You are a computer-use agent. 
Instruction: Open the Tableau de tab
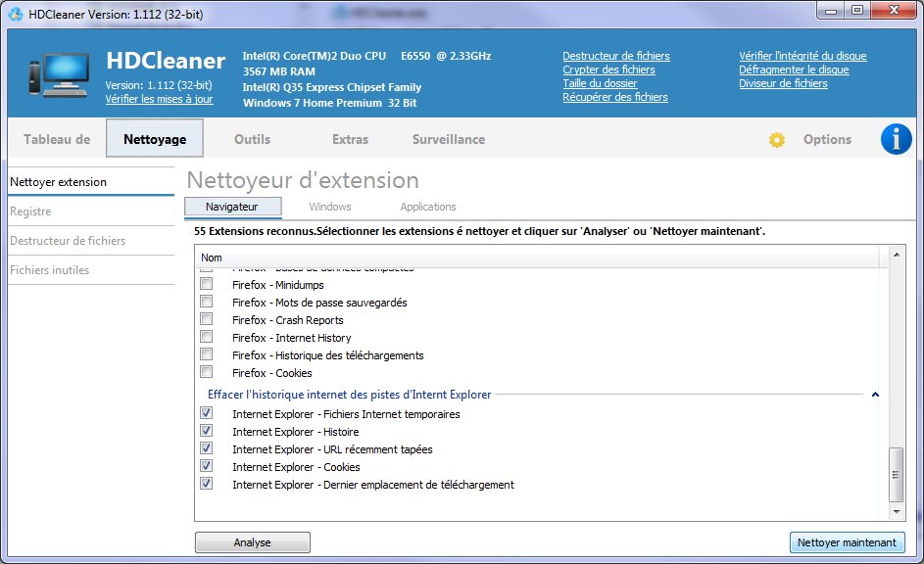pyautogui.click(x=57, y=139)
